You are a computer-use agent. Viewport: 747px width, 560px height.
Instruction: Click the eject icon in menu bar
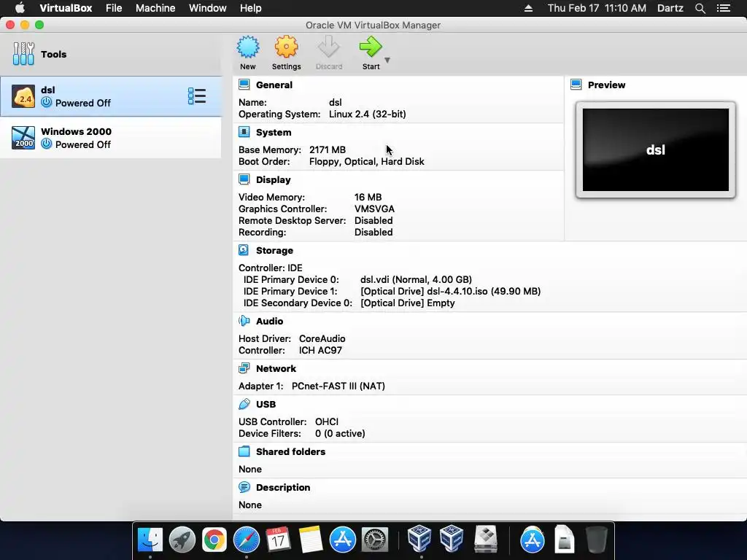tap(528, 8)
